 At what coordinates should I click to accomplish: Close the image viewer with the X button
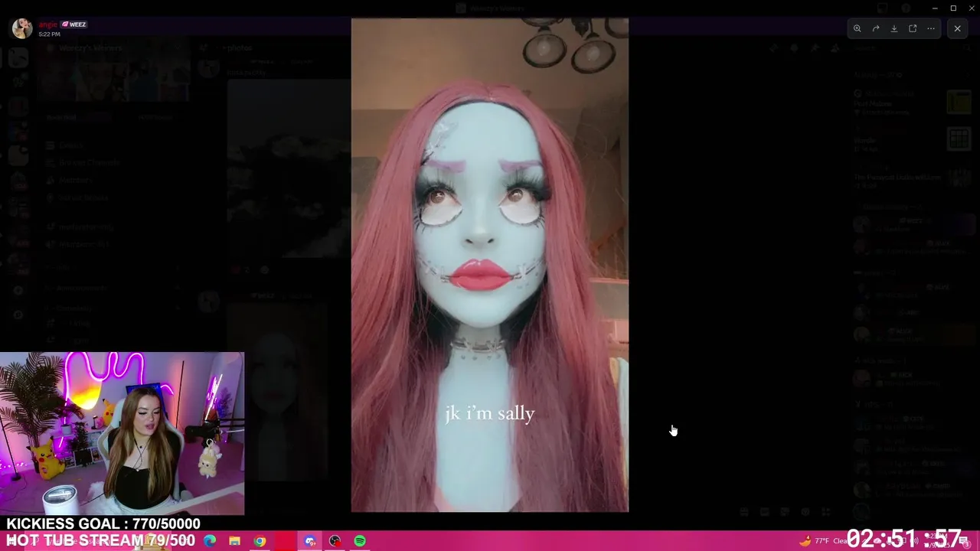coord(957,28)
